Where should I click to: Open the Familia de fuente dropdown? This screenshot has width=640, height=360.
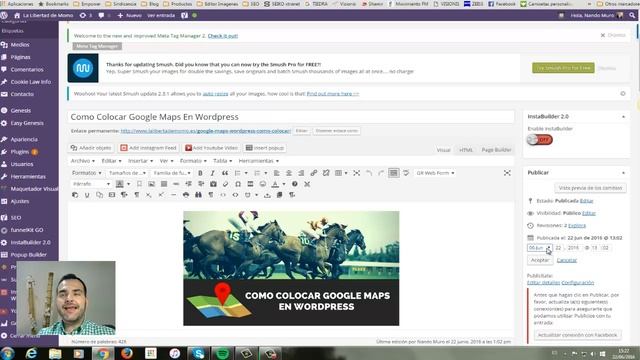[172, 173]
